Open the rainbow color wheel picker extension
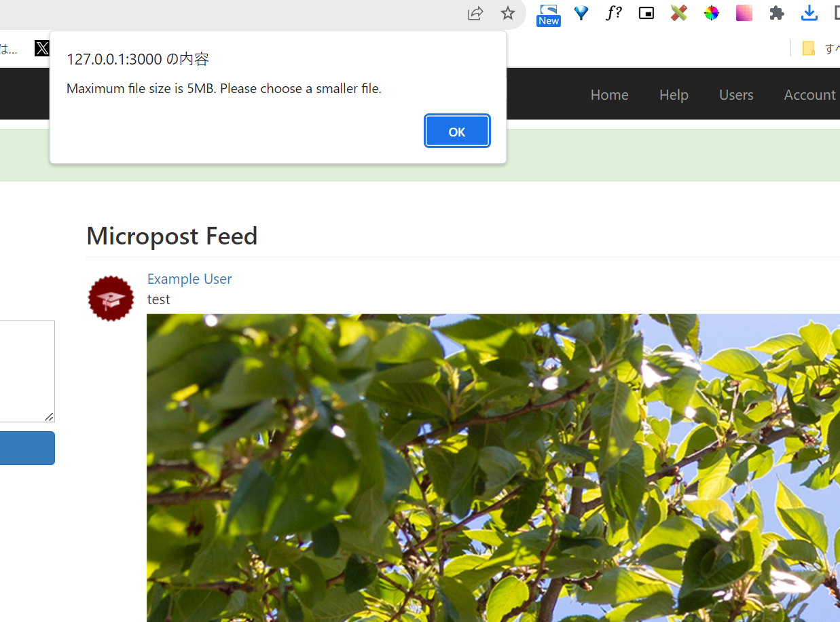The width and height of the screenshot is (840, 622). [x=712, y=13]
